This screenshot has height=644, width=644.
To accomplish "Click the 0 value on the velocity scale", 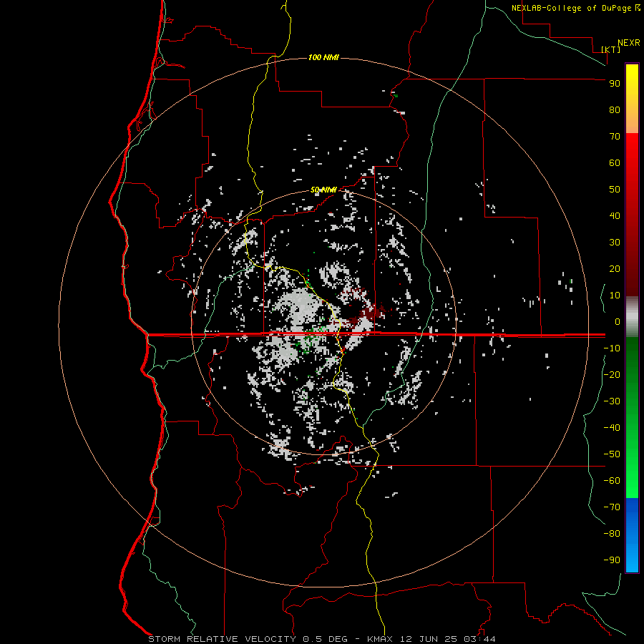I will pos(618,322).
